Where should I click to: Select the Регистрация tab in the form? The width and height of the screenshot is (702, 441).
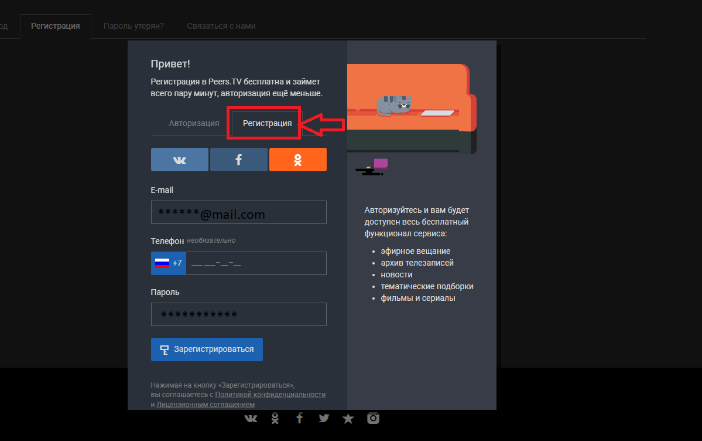tap(267, 123)
